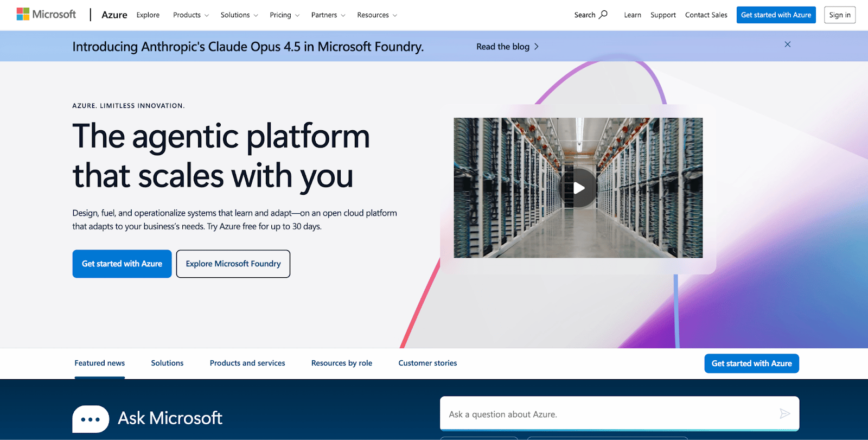Image resolution: width=868 pixels, height=440 pixels.
Task: Open the Pricing dropdown
Action: click(284, 15)
